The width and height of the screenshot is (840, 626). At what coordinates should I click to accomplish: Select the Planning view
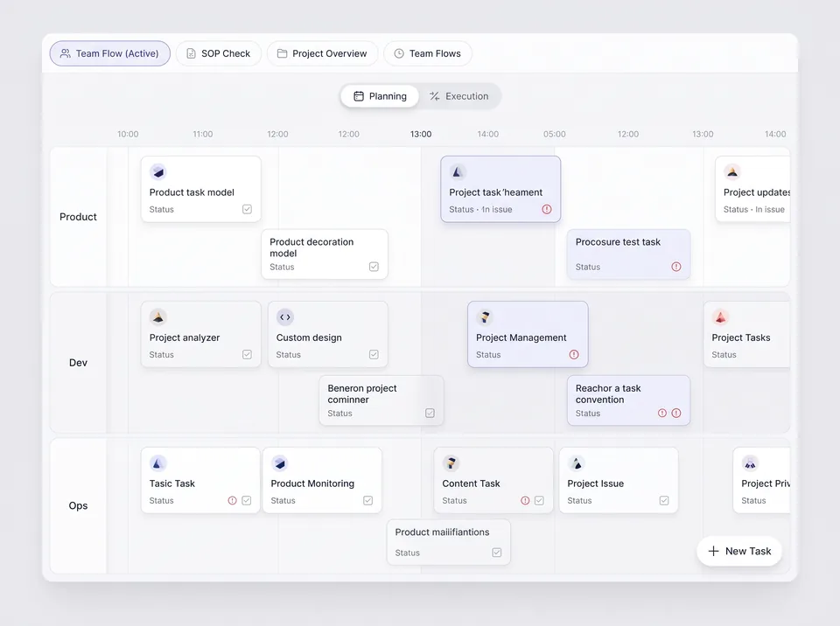point(380,96)
